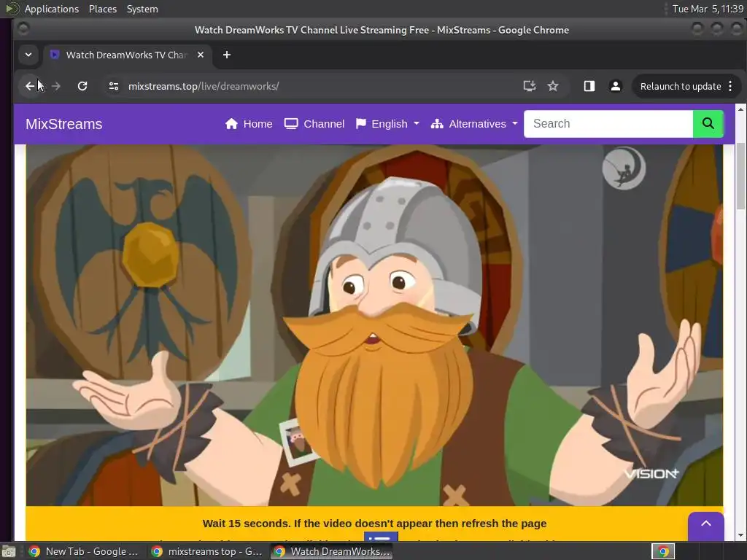
Task: Open Chrome's three-dot menu
Action: 730,86
